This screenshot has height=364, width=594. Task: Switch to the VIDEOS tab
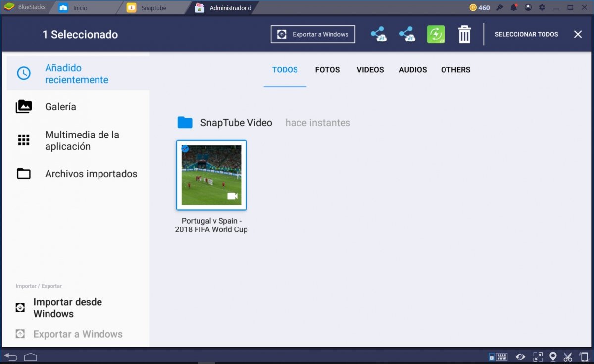click(x=370, y=70)
